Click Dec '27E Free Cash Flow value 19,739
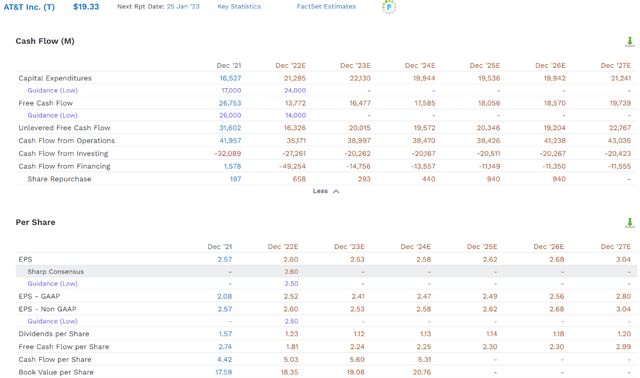The height and width of the screenshot is (378, 640). pyautogui.click(x=620, y=103)
